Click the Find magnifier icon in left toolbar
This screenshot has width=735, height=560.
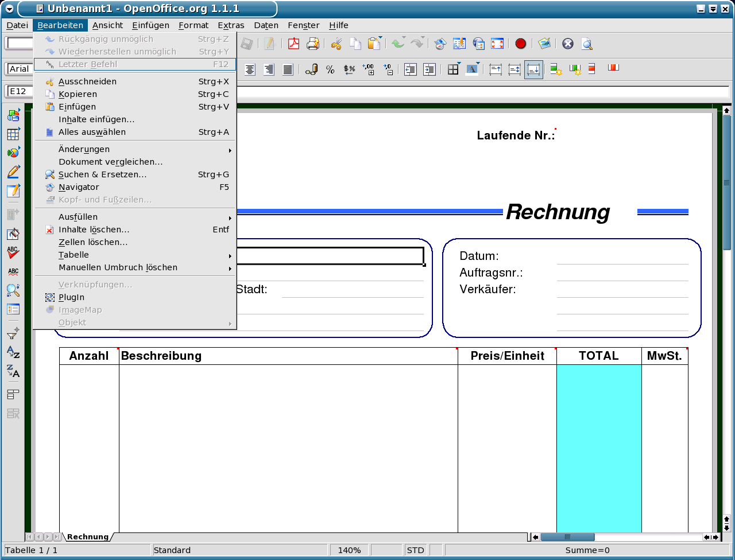[x=13, y=290]
